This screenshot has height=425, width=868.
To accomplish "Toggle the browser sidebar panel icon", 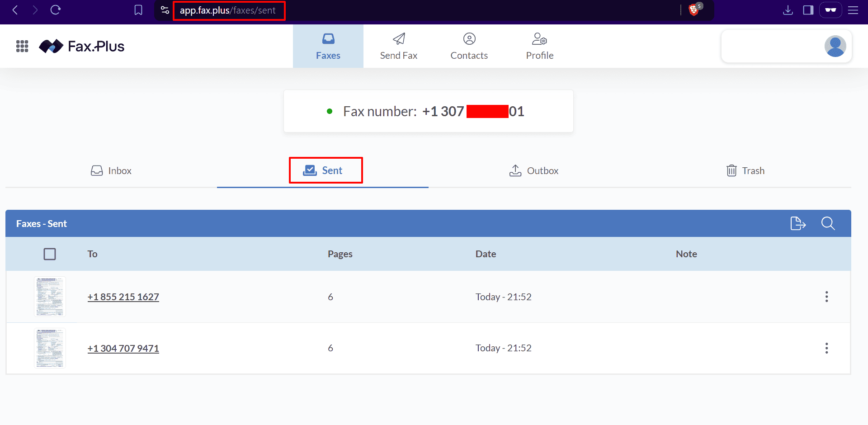I will (x=808, y=10).
